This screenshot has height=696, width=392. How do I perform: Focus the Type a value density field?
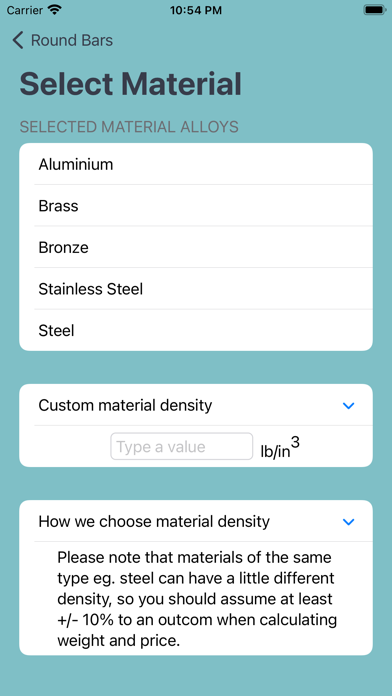pyautogui.click(x=182, y=446)
